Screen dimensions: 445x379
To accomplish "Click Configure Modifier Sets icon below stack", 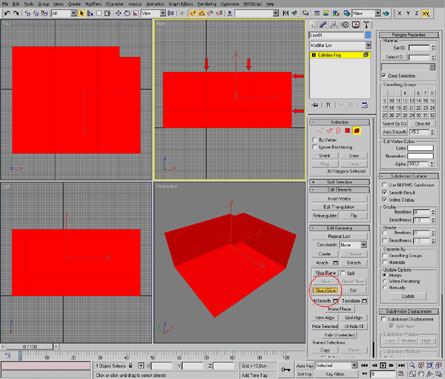I will point(365,105).
